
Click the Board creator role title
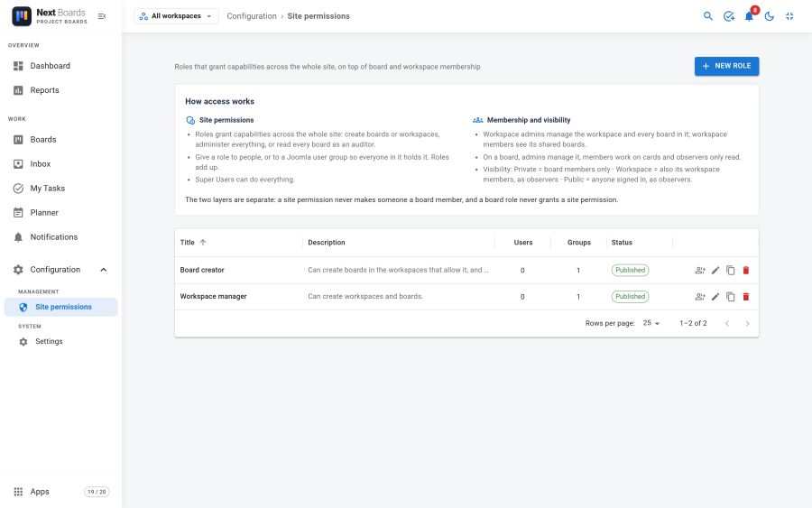(x=202, y=270)
